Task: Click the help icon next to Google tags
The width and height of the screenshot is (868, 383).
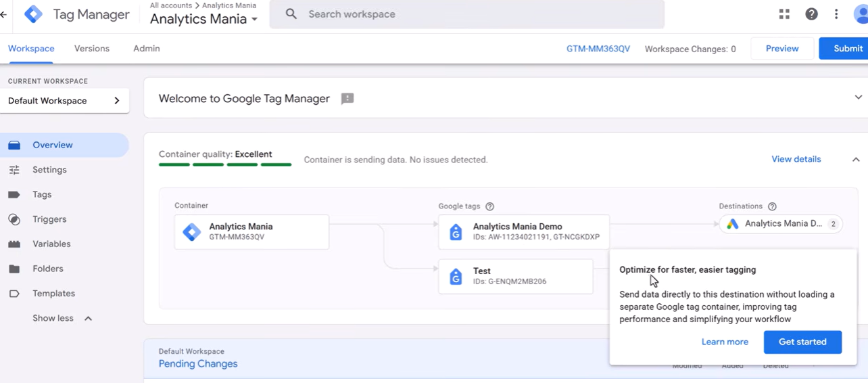Action: coord(490,206)
